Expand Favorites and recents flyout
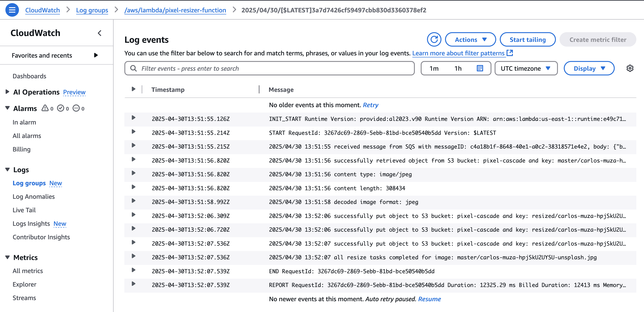 point(96,55)
